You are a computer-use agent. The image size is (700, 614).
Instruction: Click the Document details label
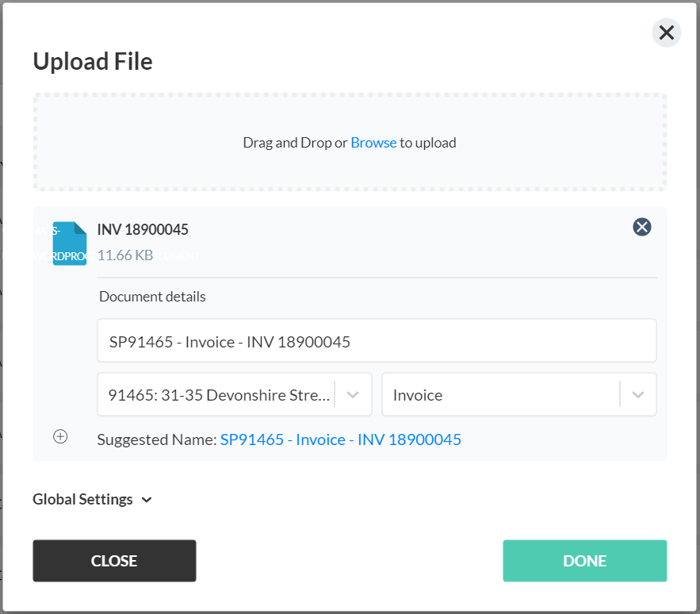tap(152, 297)
